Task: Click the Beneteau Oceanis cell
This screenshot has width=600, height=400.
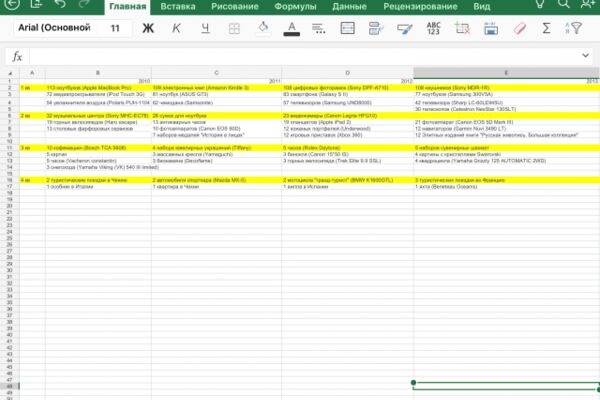Action: click(506, 186)
